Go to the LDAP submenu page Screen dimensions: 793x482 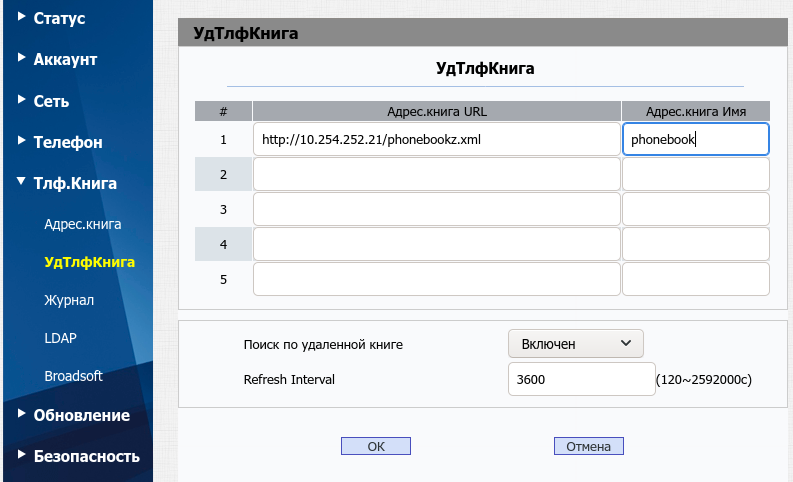[x=60, y=338]
